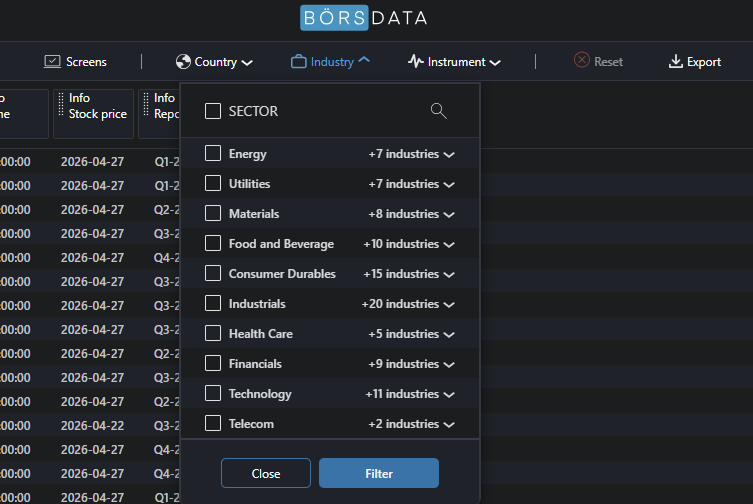Tick the Energy checkbox
Screen dimensions: 753x504
213,153
